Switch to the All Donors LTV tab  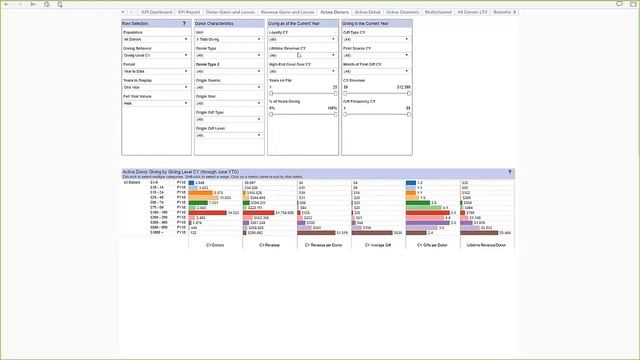point(472,12)
